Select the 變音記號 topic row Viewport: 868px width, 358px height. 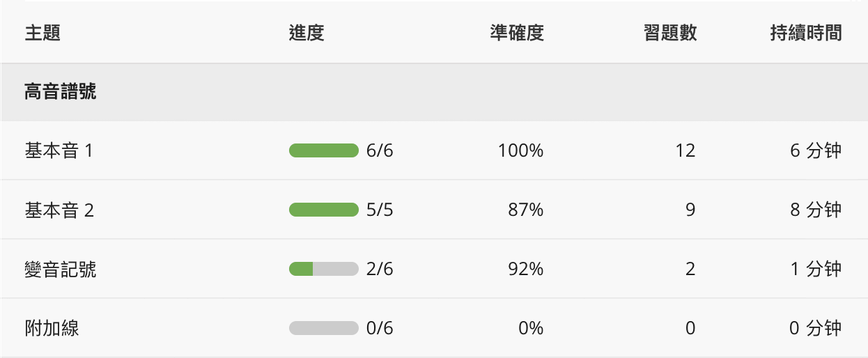61,269
